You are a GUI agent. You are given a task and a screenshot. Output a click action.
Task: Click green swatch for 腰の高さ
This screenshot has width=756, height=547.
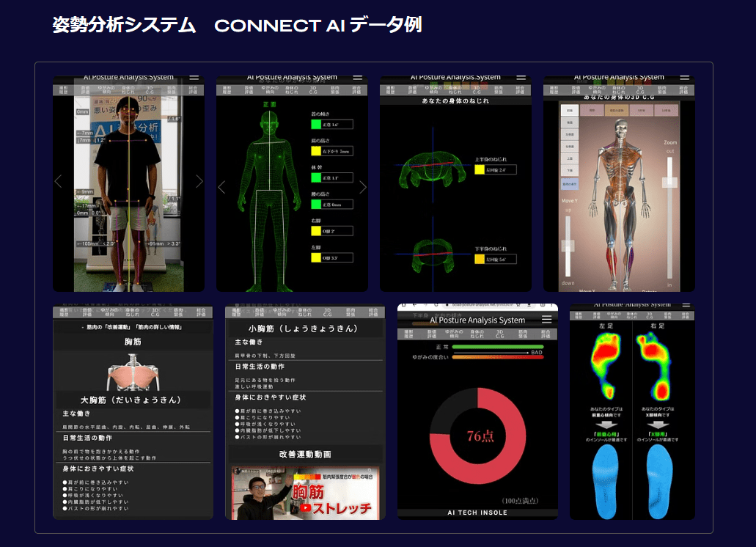tap(316, 205)
